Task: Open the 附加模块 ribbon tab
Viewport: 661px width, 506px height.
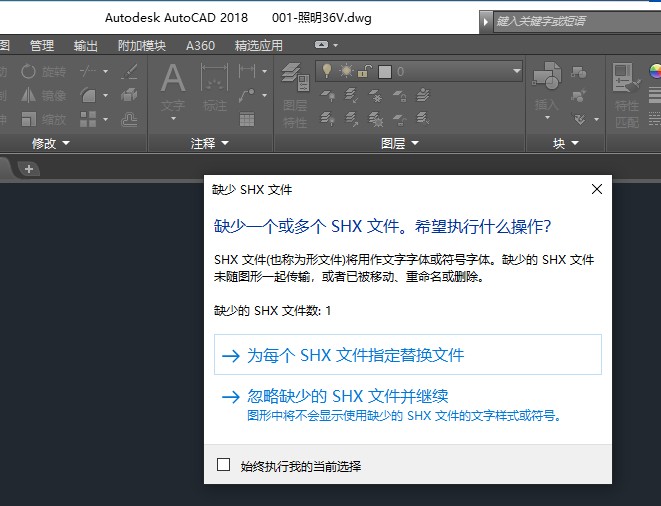Action: pos(142,45)
